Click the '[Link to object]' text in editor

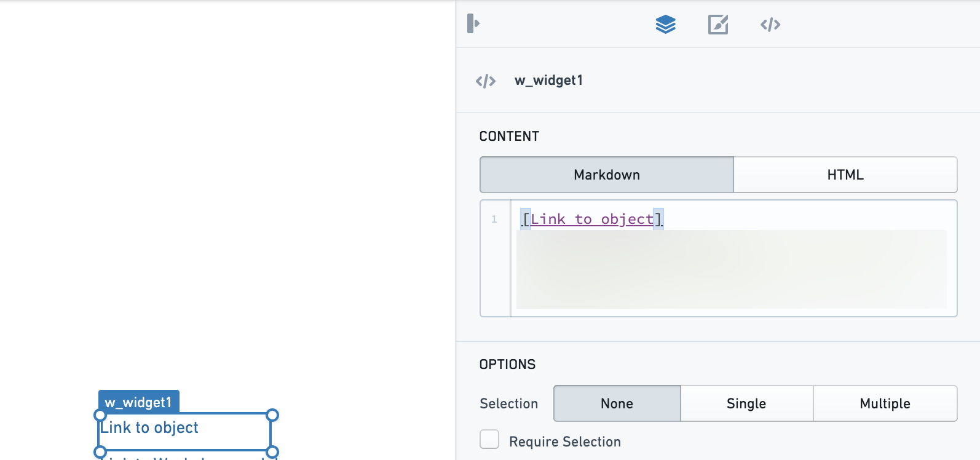click(x=591, y=220)
